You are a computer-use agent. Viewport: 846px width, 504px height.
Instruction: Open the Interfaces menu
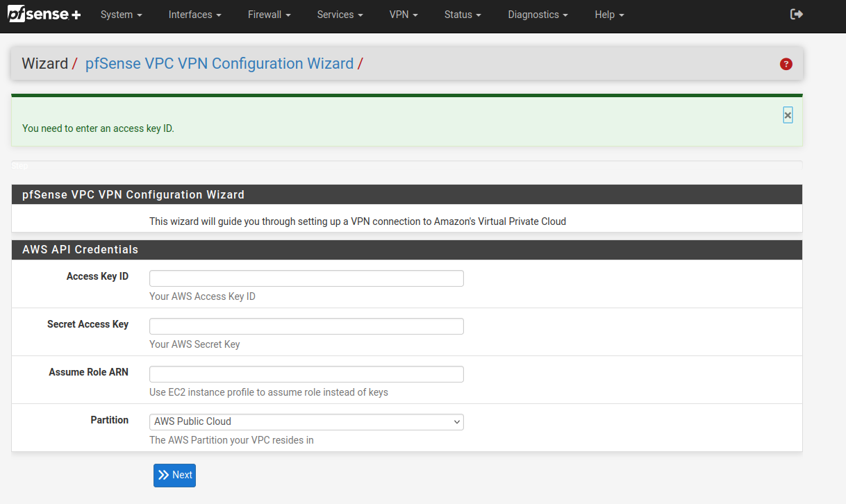[x=195, y=15]
